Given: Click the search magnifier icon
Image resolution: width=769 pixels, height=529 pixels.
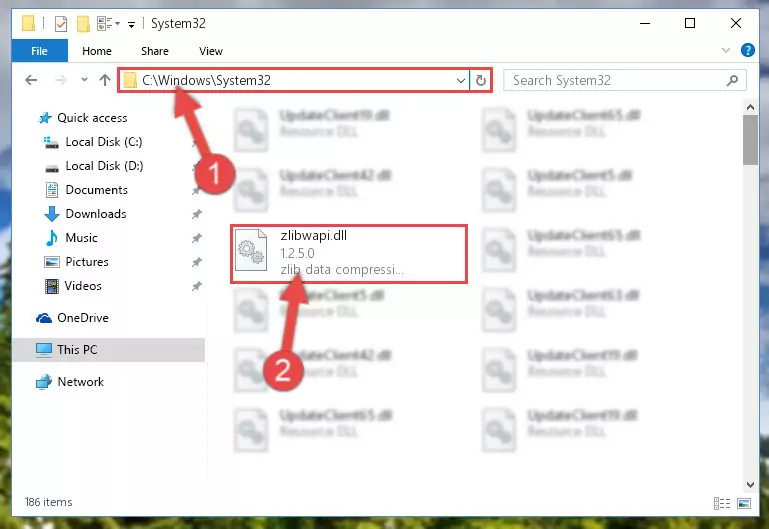Looking at the screenshot, I should (732, 80).
